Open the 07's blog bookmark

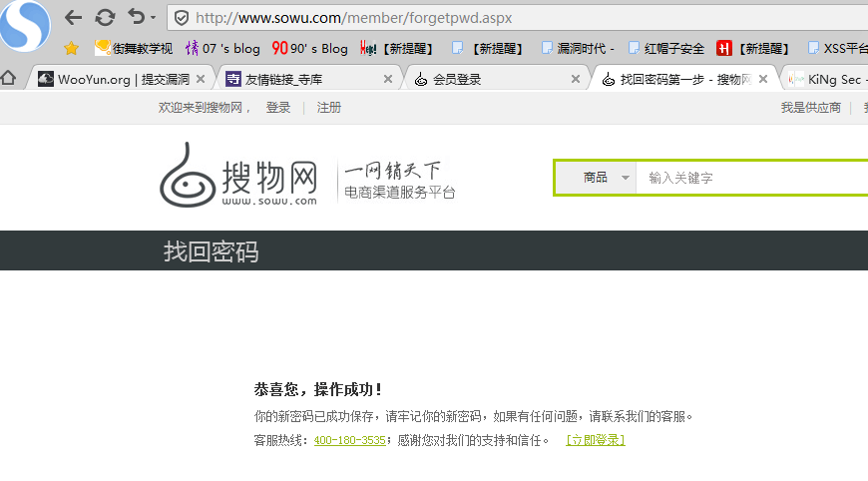[x=222, y=48]
